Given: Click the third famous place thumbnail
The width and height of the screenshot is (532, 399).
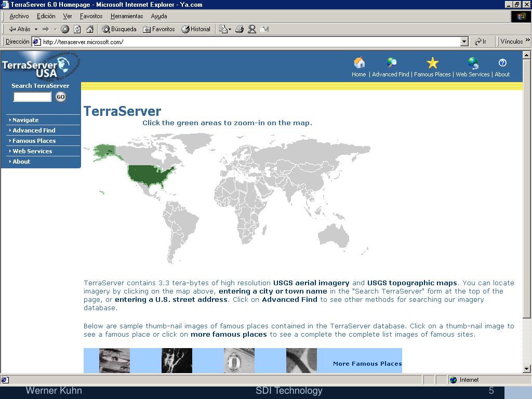Looking at the screenshot, I should pyautogui.click(x=239, y=361).
